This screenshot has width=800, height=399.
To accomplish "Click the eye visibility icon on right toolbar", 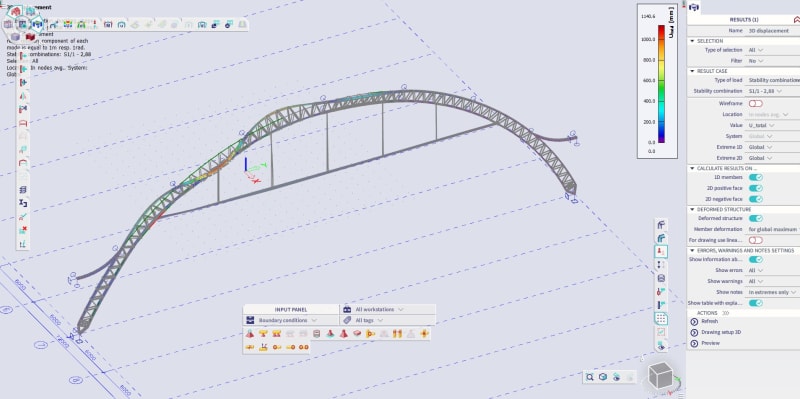I will click(x=661, y=346).
